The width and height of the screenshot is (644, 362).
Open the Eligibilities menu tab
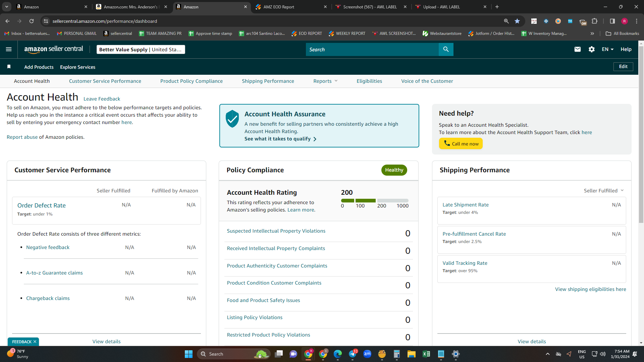coord(369,81)
